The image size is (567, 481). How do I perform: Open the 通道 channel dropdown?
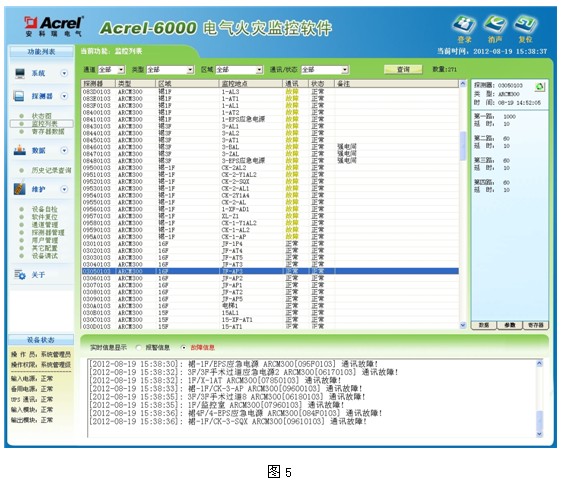click(111, 69)
